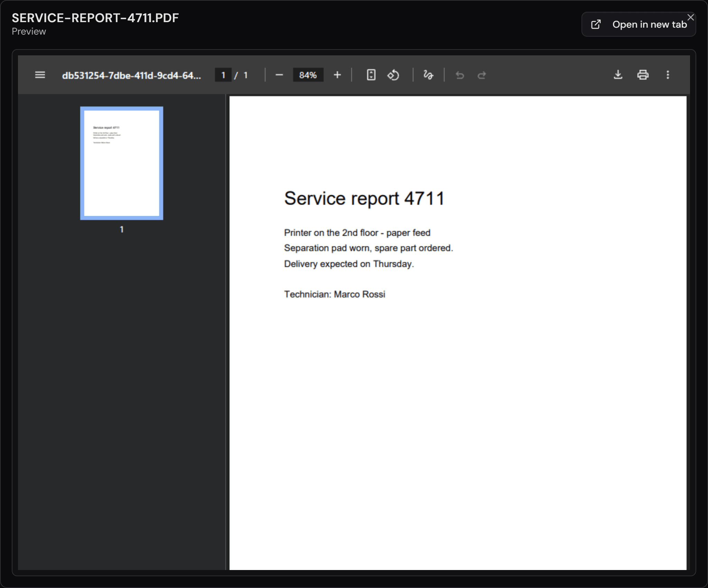This screenshot has width=708, height=588.
Task: Click 'Technician: Marco Rossi' line
Action: coord(335,294)
